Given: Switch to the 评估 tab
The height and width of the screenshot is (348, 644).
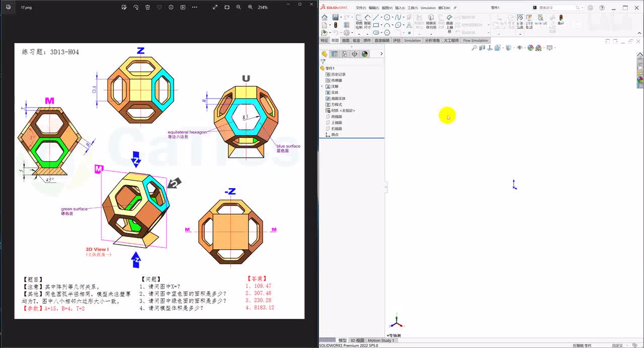Looking at the screenshot, I should [397, 40].
